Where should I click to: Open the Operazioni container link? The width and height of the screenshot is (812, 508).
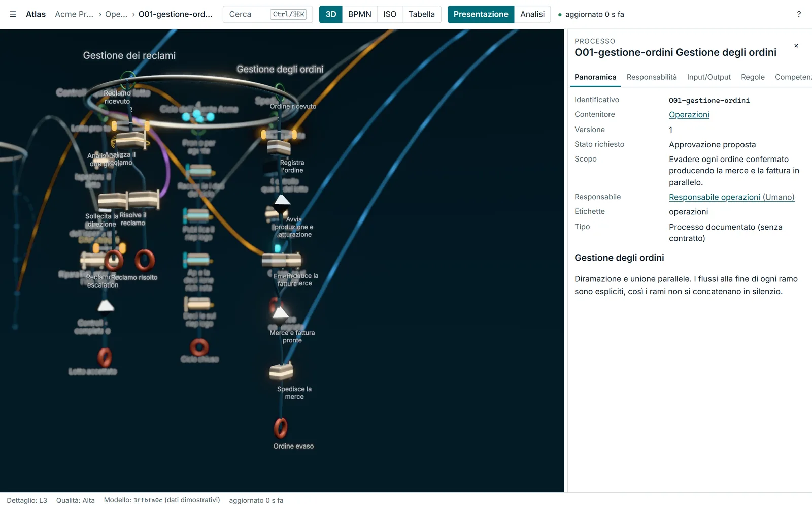689,115
